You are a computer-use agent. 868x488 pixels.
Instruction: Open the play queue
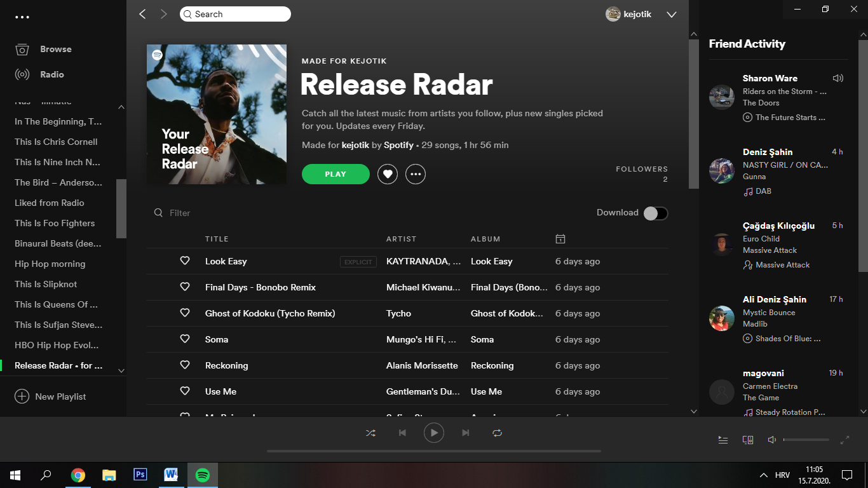click(723, 440)
